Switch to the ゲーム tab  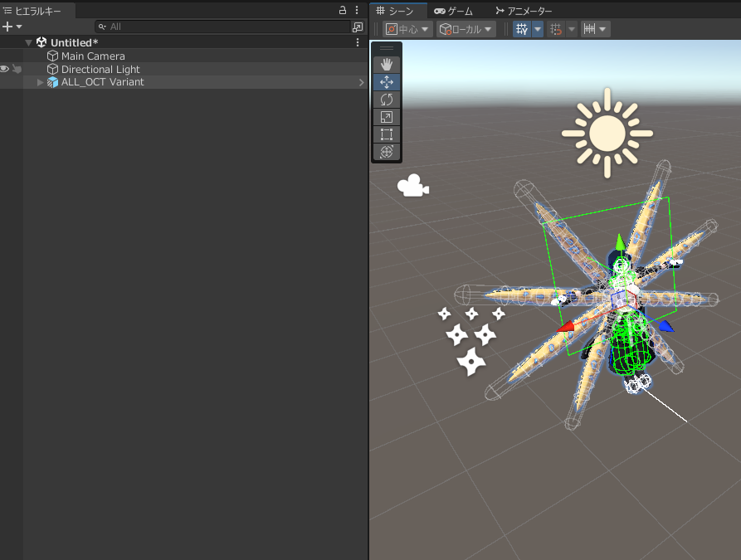(x=454, y=11)
